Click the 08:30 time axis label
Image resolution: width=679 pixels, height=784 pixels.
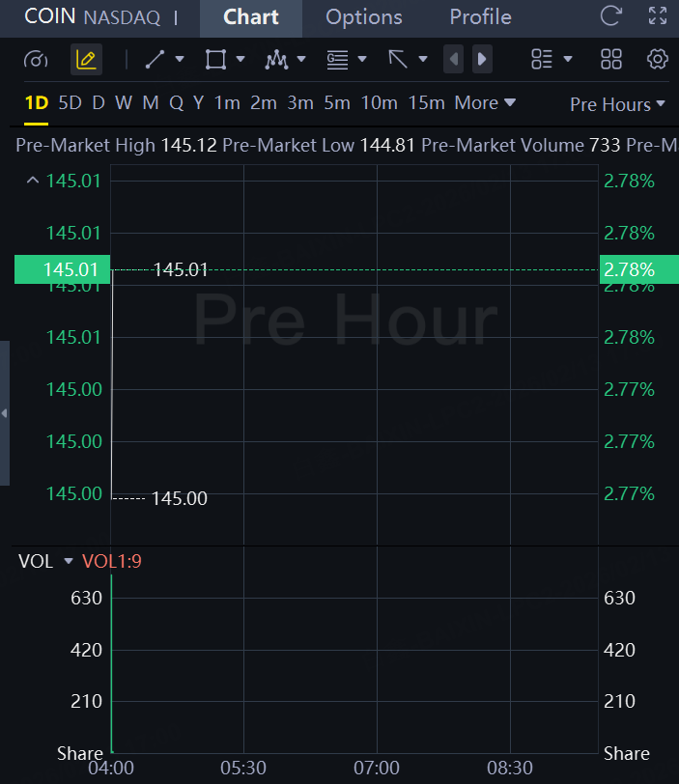tap(510, 768)
